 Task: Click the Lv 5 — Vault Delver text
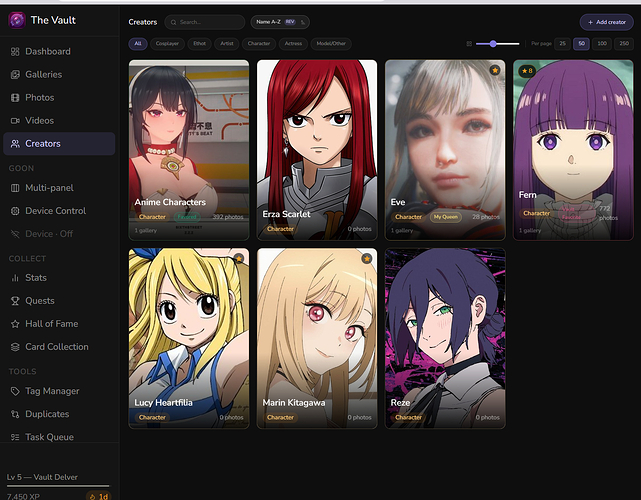click(42, 477)
